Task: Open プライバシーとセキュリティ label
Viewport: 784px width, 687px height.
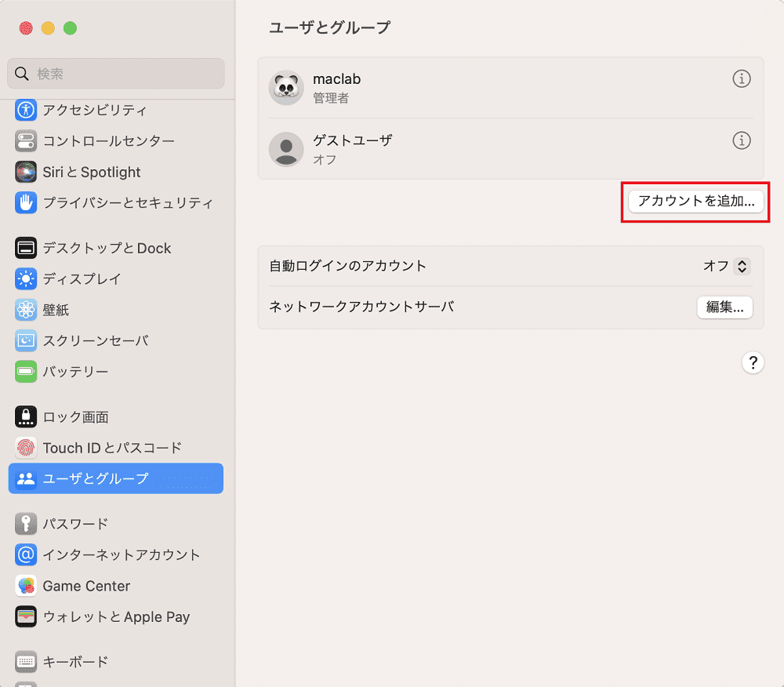Action: coord(128,202)
